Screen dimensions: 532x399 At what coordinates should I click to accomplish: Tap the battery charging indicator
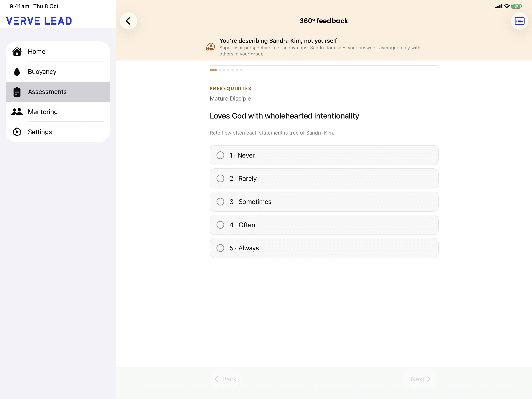pos(516,6)
